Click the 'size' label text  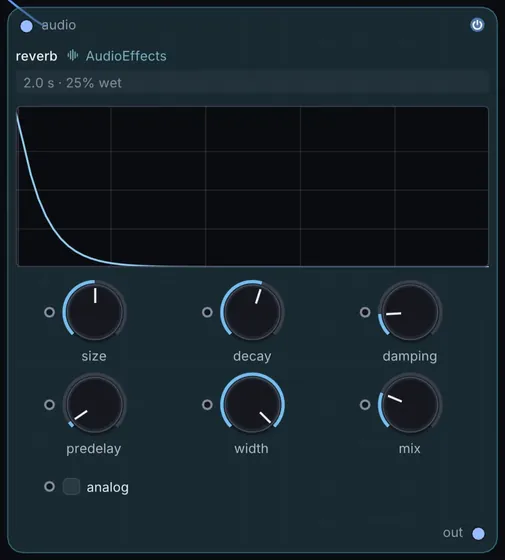pyautogui.click(x=94, y=356)
